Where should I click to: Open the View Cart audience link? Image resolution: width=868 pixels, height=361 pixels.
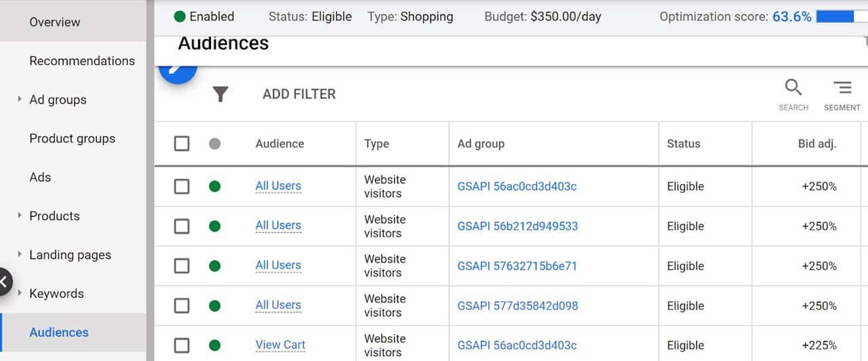point(280,345)
